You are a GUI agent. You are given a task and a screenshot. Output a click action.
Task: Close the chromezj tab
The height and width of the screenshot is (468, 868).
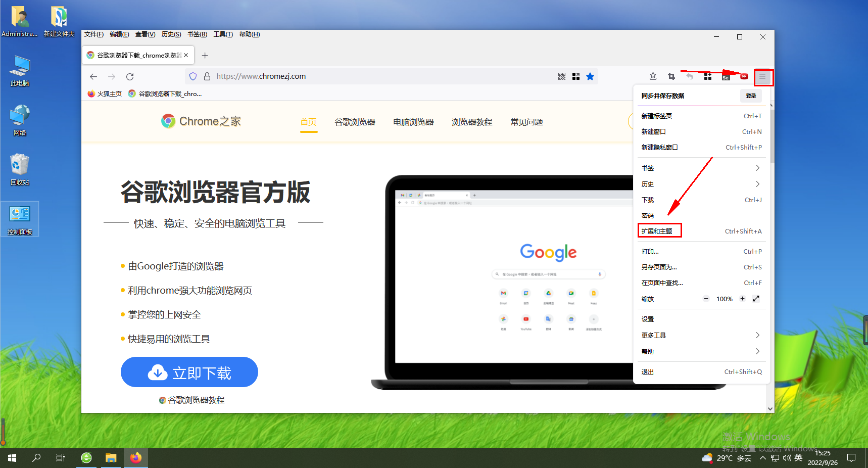tap(186, 55)
